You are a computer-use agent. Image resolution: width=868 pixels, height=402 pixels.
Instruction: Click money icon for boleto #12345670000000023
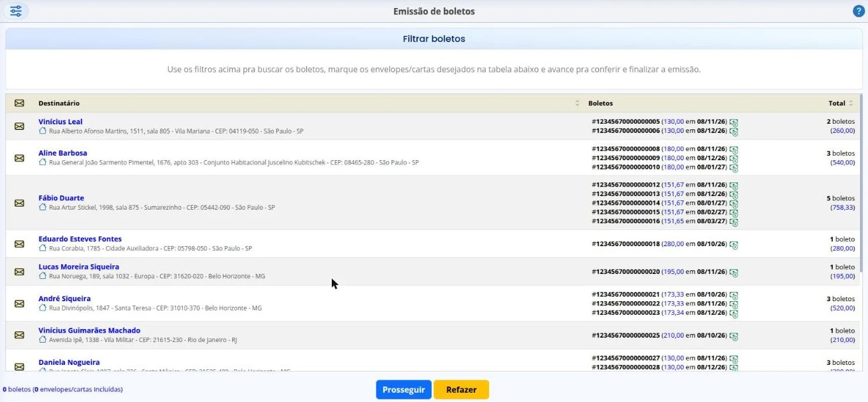[734, 314]
